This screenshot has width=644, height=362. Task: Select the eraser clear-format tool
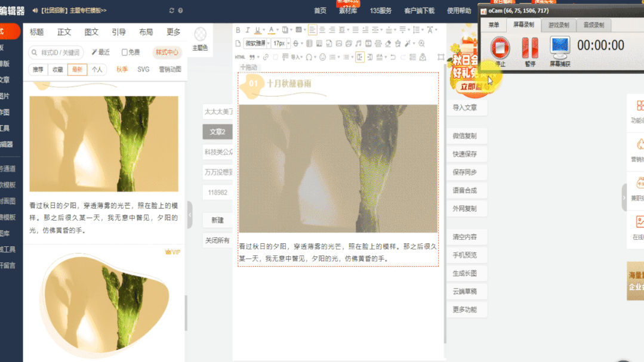[x=388, y=43]
